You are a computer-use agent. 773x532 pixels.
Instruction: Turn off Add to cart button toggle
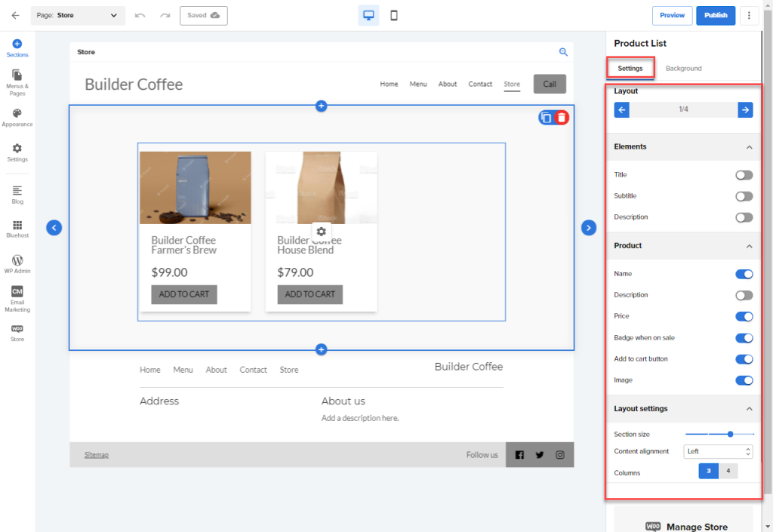pyautogui.click(x=744, y=359)
